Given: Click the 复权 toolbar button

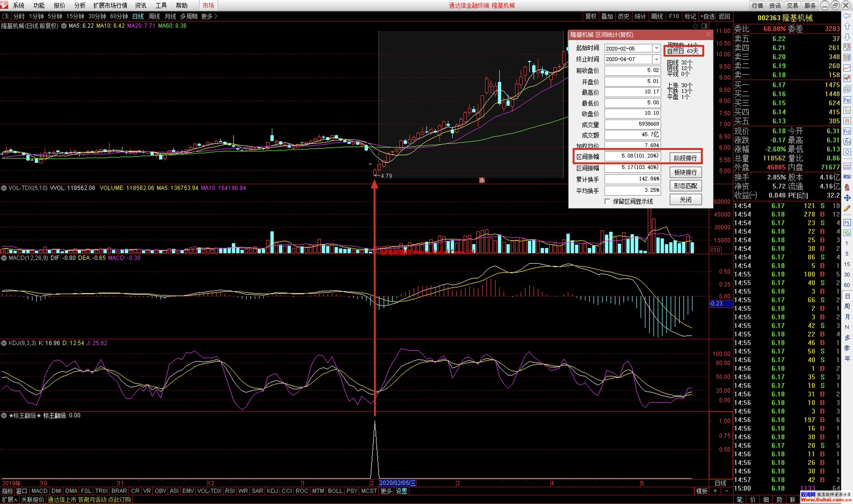Looking at the screenshot, I should tap(591, 16).
